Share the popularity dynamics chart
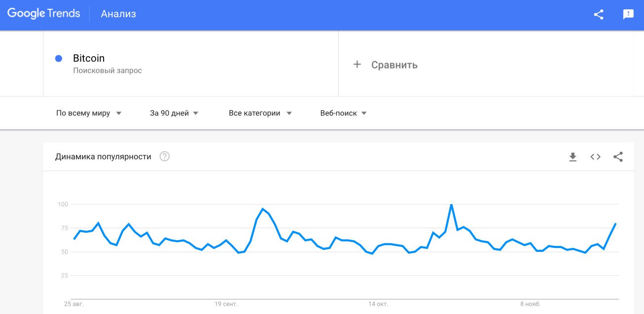 (x=618, y=157)
